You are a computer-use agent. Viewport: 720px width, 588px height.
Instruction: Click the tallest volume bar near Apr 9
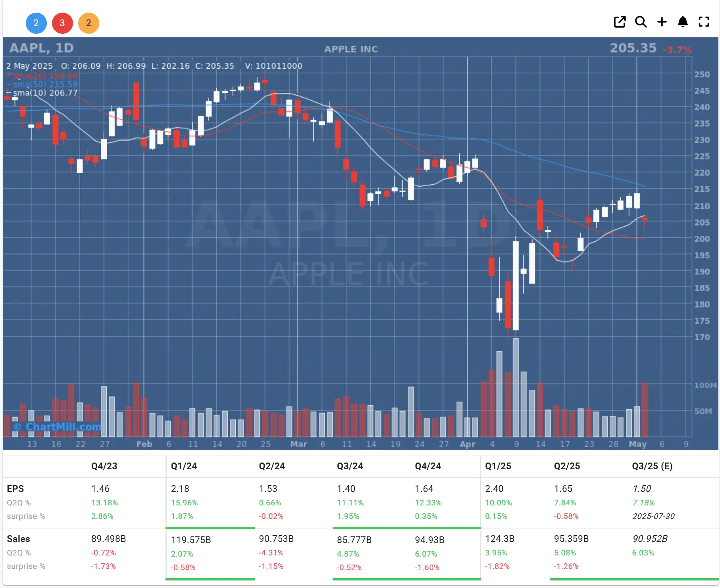(x=516, y=388)
